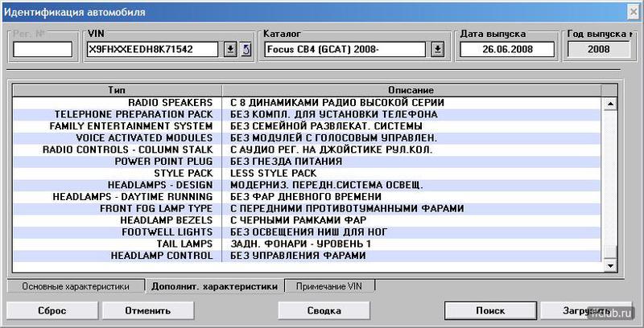Click description 'БЕЗ ФАР ДНЕВНОГО ВРЕМЕНИ'
Viewport: 644px width, 328px height.
[x=306, y=197]
